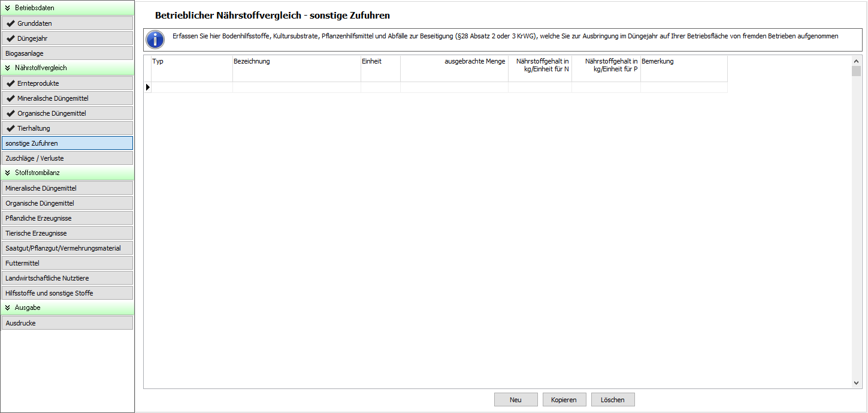This screenshot has height=413, width=868.
Task: Open the Biogasanlage page
Action: [67, 53]
